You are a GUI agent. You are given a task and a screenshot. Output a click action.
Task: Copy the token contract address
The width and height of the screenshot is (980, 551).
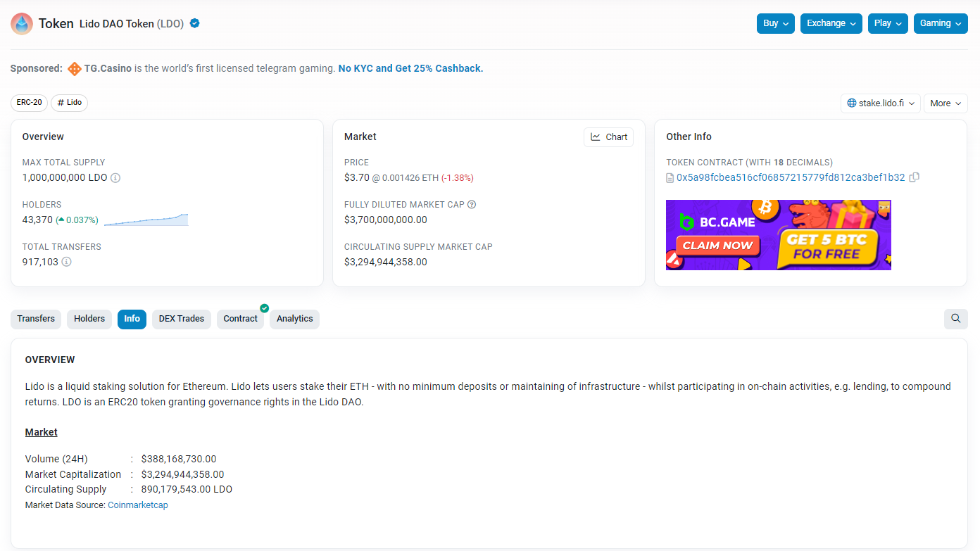pos(914,177)
